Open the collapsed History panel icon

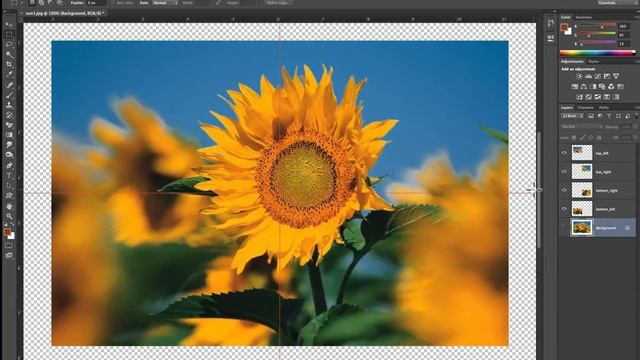(x=551, y=23)
